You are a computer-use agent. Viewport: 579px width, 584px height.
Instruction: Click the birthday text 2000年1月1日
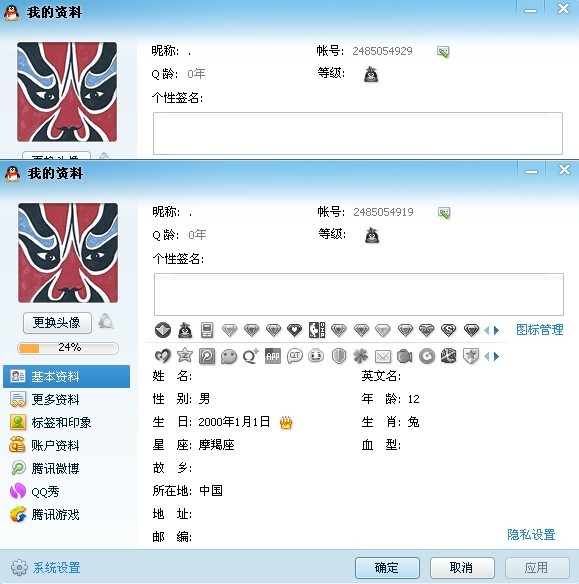pyautogui.click(x=234, y=422)
